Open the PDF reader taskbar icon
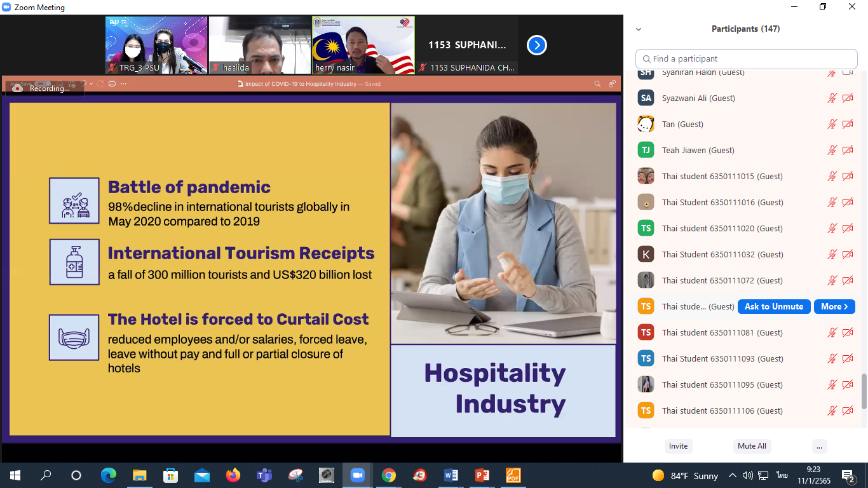The width and height of the screenshot is (868, 488). pyautogui.click(x=513, y=475)
